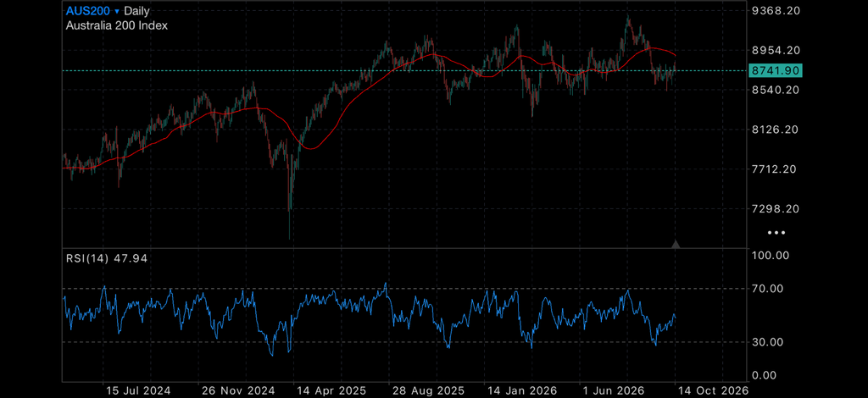This screenshot has width=868, height=398.
Task: Select the 8540.20 price axis label
Action: click(x=776, y=90)
